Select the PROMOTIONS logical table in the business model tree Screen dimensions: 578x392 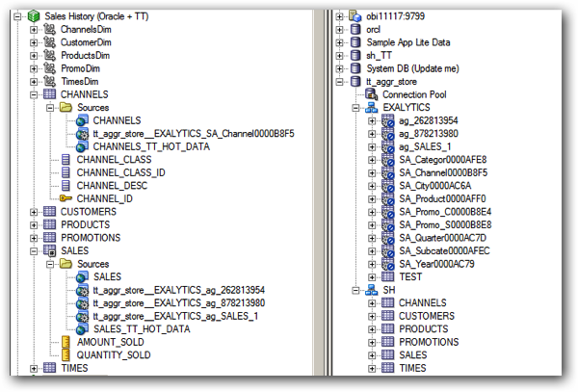(x=91, y=238)
